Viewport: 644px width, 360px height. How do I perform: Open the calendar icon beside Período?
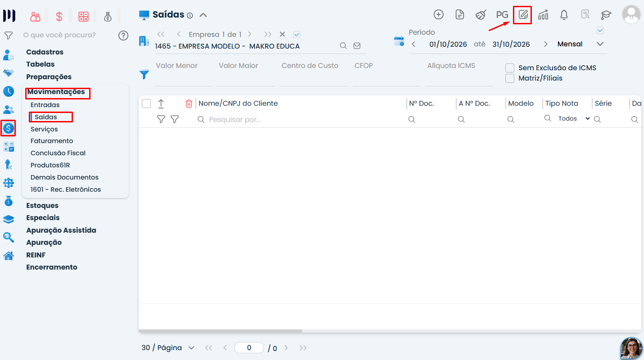(x=399, y=41)
